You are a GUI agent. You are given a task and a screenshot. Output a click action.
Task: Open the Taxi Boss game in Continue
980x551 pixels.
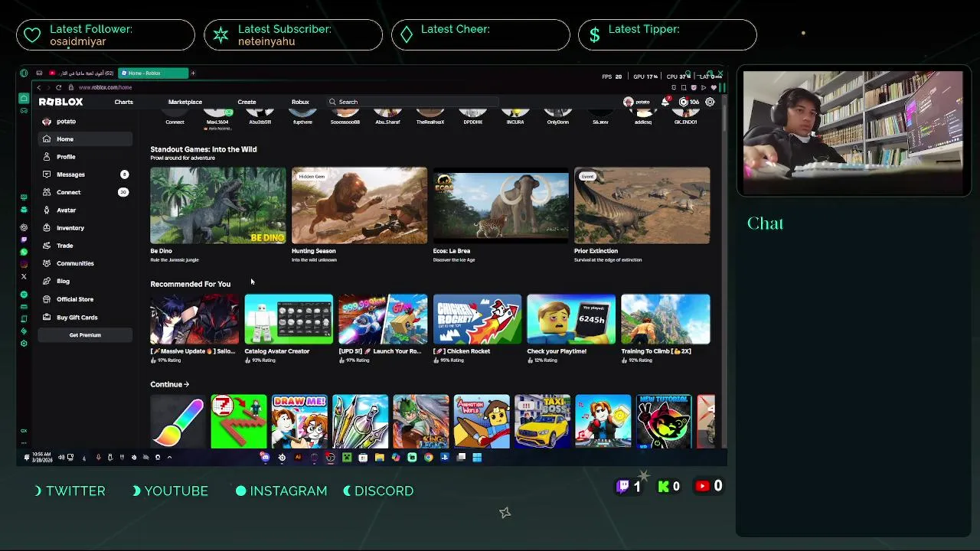point(542,422)
